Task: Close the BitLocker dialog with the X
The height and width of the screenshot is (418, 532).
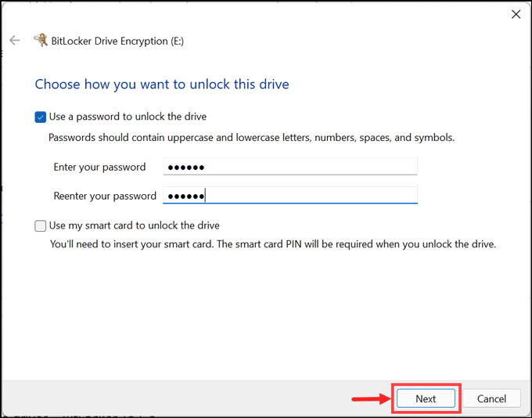Action: point(516,14)
